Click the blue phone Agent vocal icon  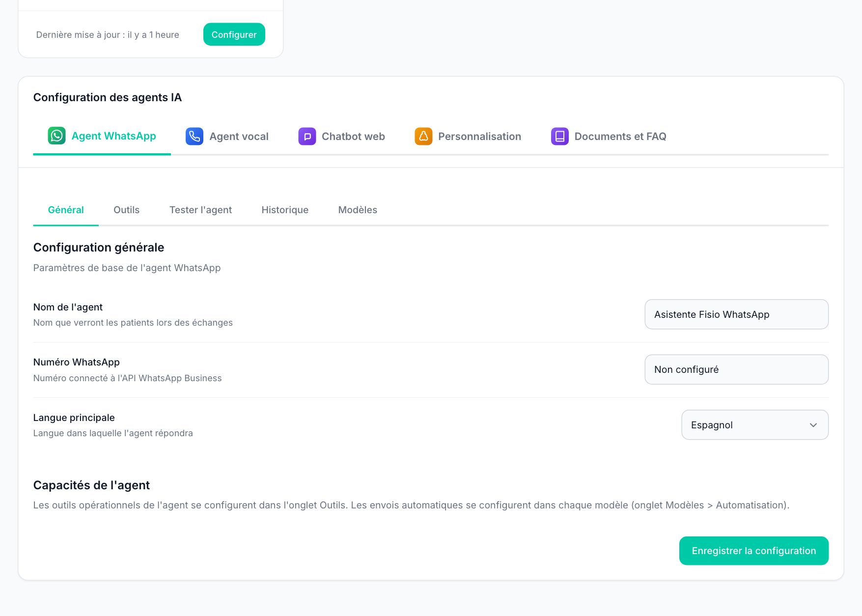pyautogui.click(x=195, y=136)
